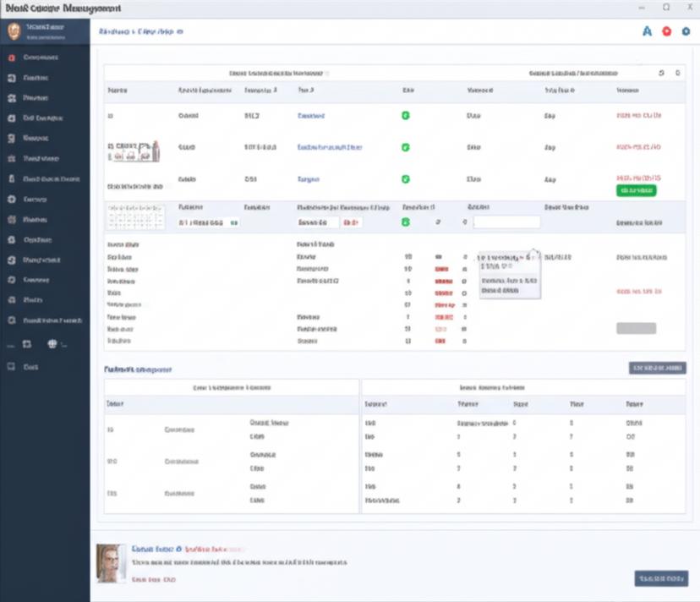Open the user profile header in the sidebar
The width and height of the screenshot is (700, 602).
coord(45,32)
